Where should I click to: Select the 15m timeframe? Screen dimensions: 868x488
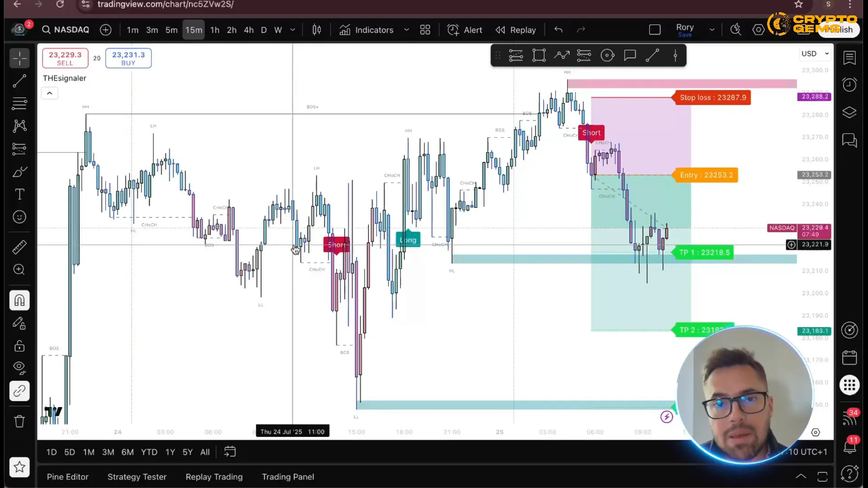pos(193,30)
